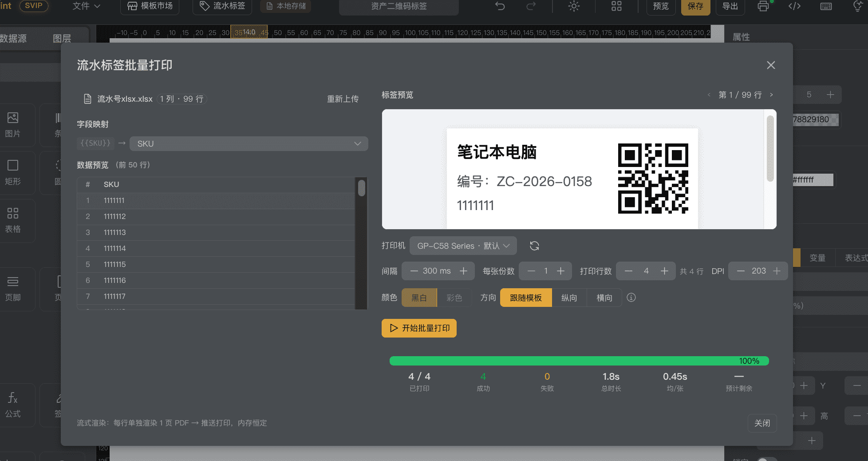Image resolution: width=868 pixels, height=461 pixels.
Task: Click the undo arrow icon
Action: click(500, 6)
